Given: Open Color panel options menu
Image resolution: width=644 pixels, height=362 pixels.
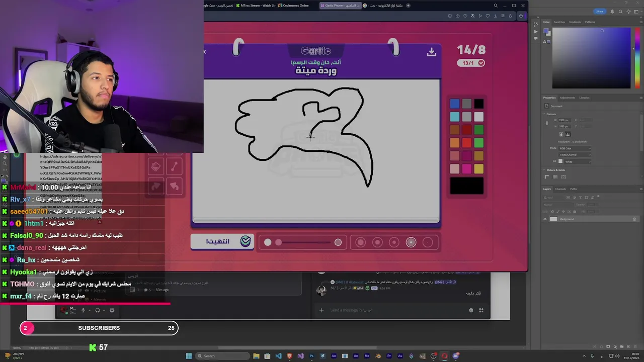Looking at the screenshot, I should [x=641, y=22].
